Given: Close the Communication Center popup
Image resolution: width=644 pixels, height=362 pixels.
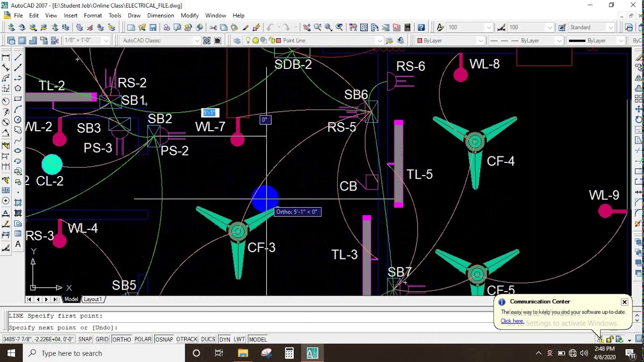Looking at the screenshot, I should click(624, 302).
